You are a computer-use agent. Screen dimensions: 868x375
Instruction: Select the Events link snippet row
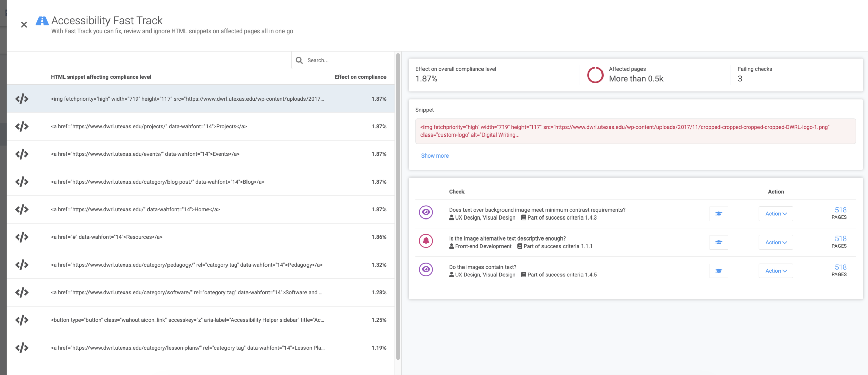(x=201, y=154)
